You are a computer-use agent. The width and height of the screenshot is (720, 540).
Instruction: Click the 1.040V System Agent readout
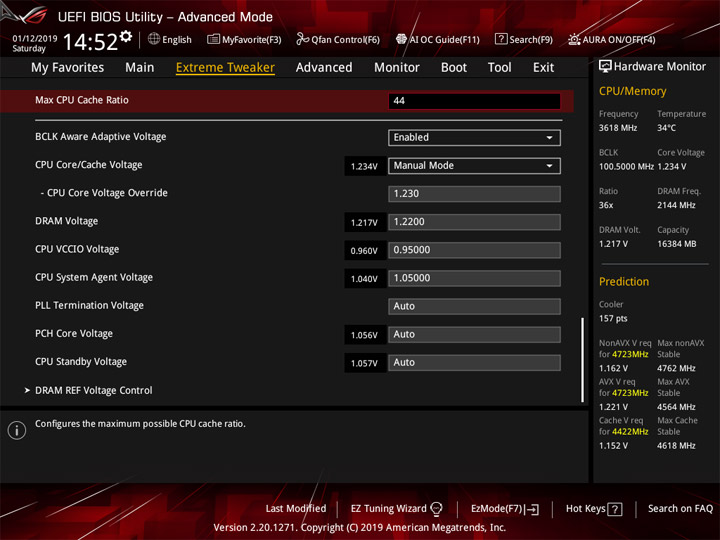point(364,279)
